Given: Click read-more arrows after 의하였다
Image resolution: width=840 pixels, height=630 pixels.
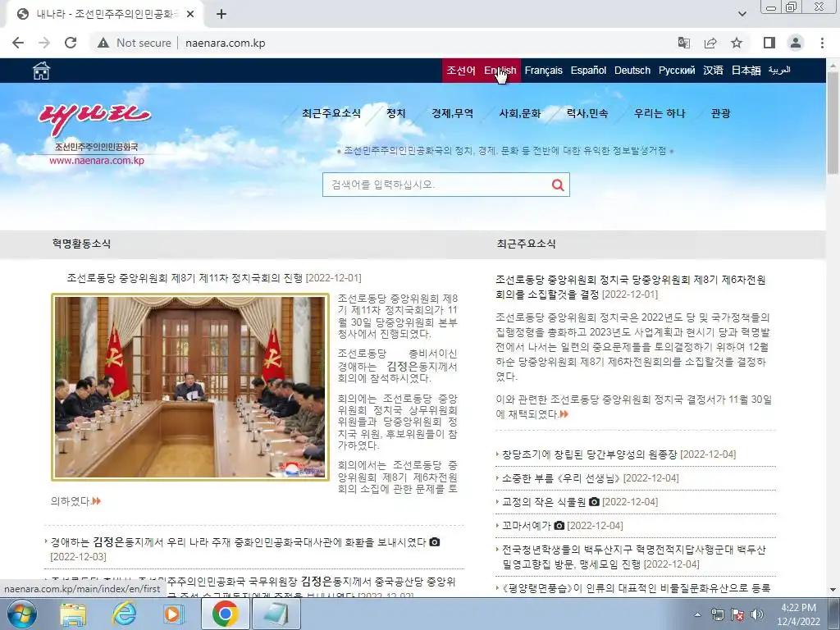Looking at the screenshot, I should click(x=97, y=501).
